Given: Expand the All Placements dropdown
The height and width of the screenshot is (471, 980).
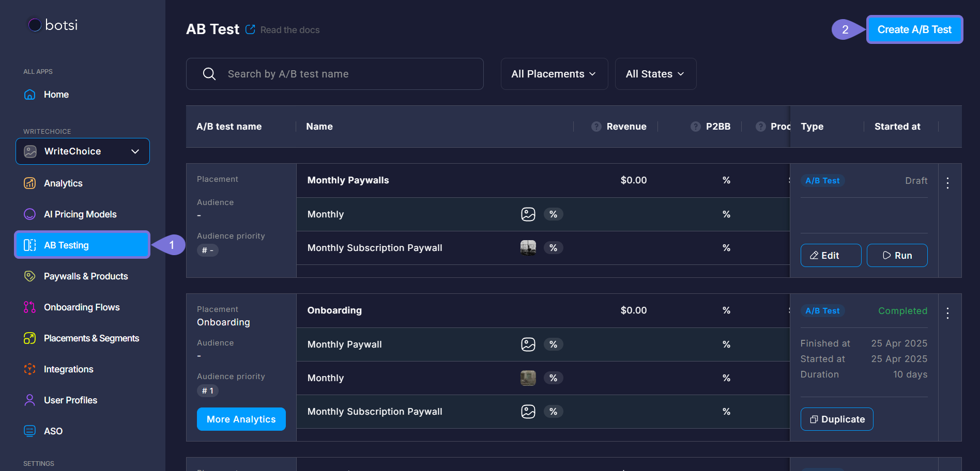Looking at the screenshot, I should tap(554, 74).
